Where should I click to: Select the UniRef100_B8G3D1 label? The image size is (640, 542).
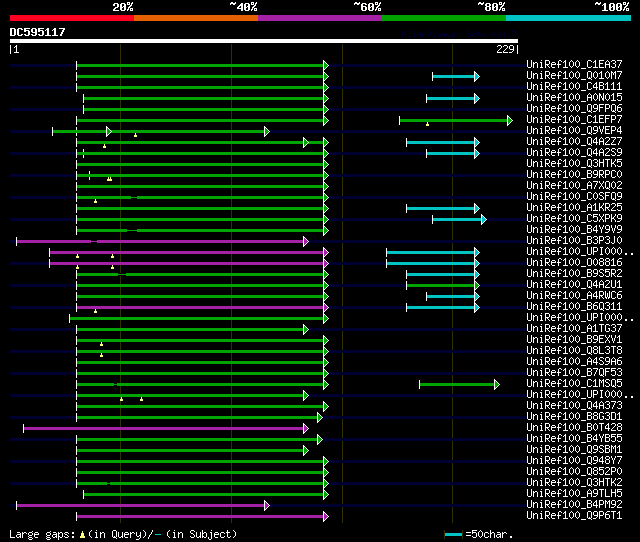point(574,417)
